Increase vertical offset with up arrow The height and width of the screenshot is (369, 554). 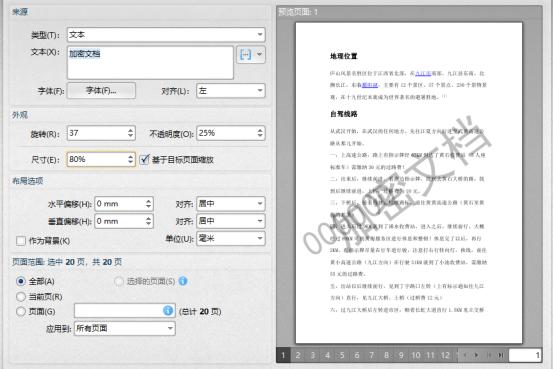[148, 218]
